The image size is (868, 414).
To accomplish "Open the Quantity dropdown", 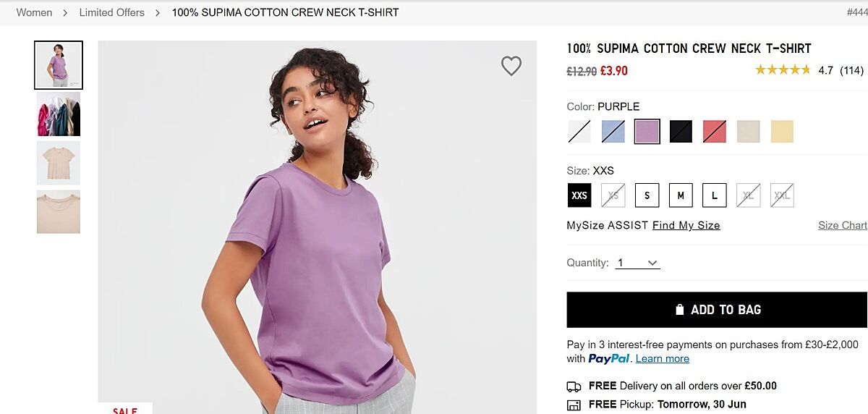I will [637, 263].
